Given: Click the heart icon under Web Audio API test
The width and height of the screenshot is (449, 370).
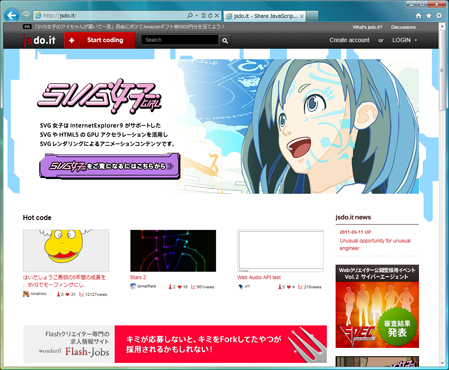Looking at the screenshot, I should [x=289, y=287].
